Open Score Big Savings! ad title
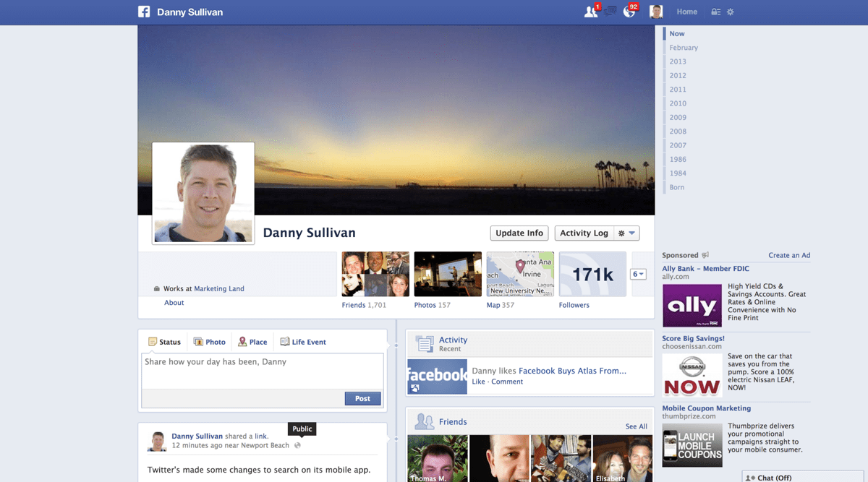 [x=693, y=338]
